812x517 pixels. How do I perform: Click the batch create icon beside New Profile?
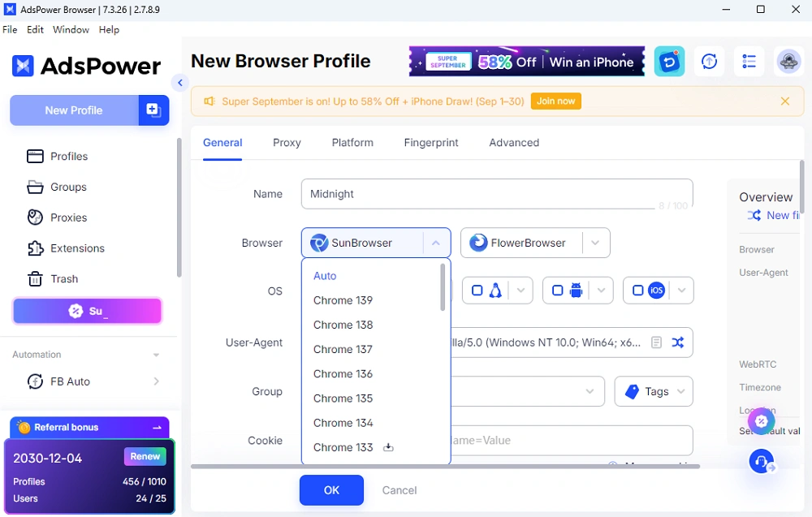click(x=153, y=110)
